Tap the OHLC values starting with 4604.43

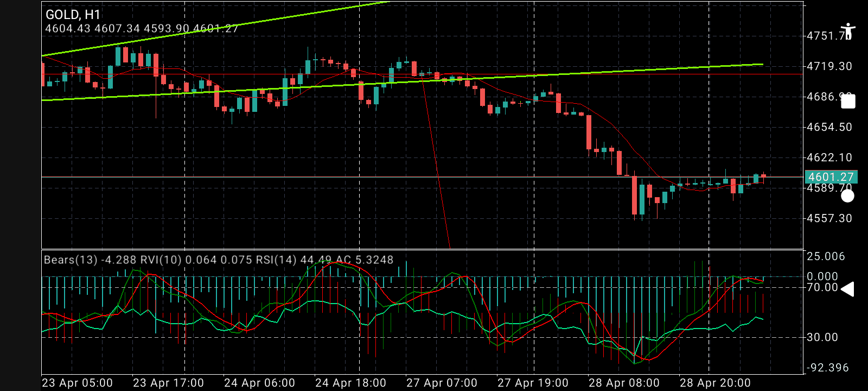pyautogui.click(x=142, y=28)
